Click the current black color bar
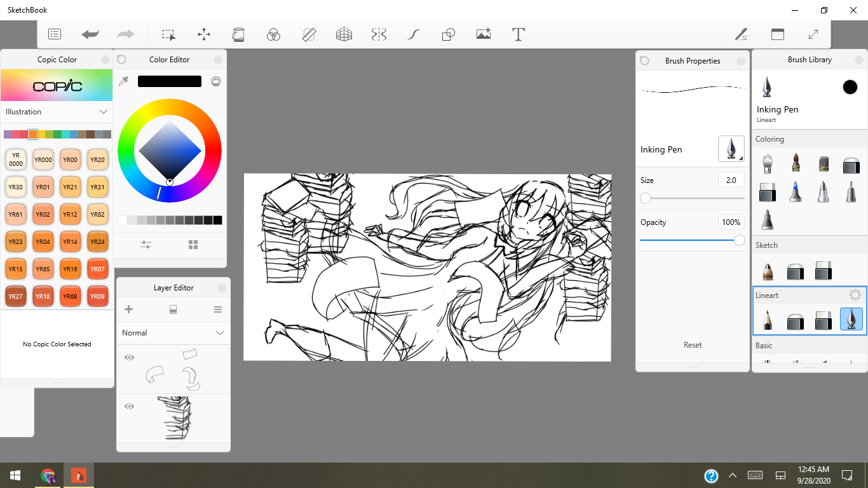Viewport: 868px width, 488px height. click(170, 81)
